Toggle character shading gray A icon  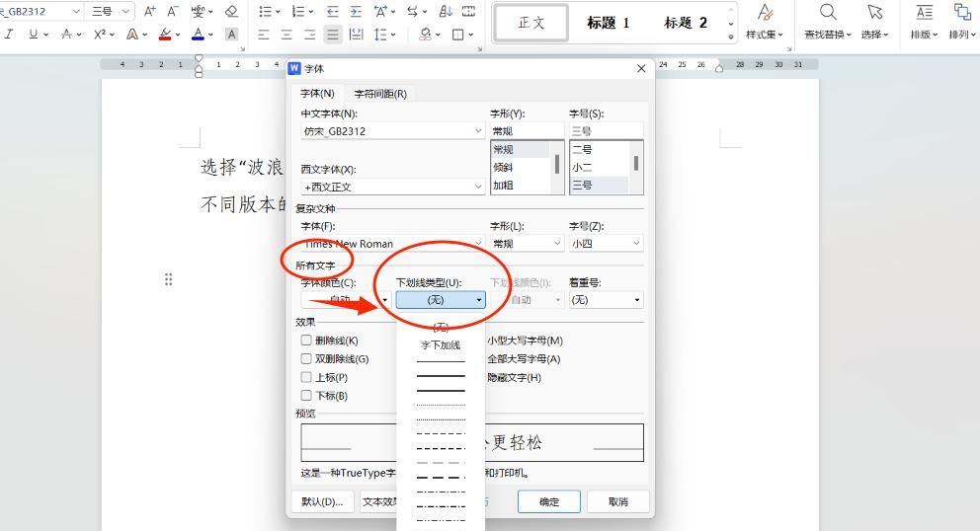(x=231, y=35)
